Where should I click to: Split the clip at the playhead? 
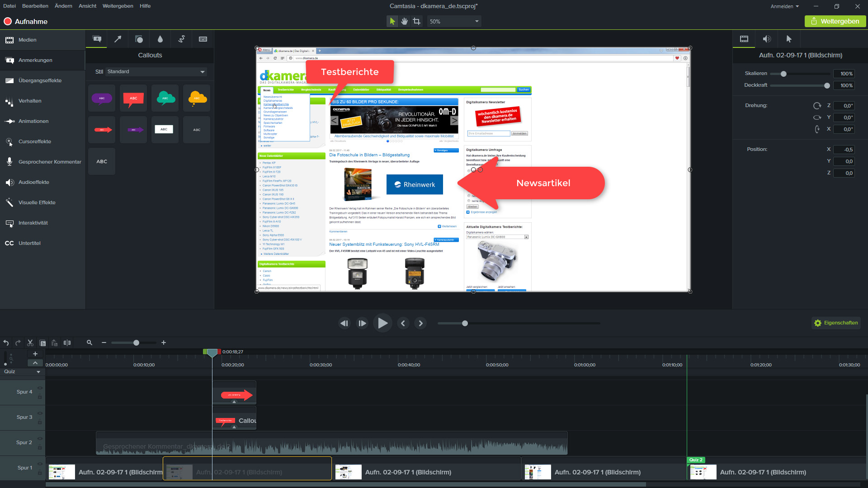(x=67, y=343)
